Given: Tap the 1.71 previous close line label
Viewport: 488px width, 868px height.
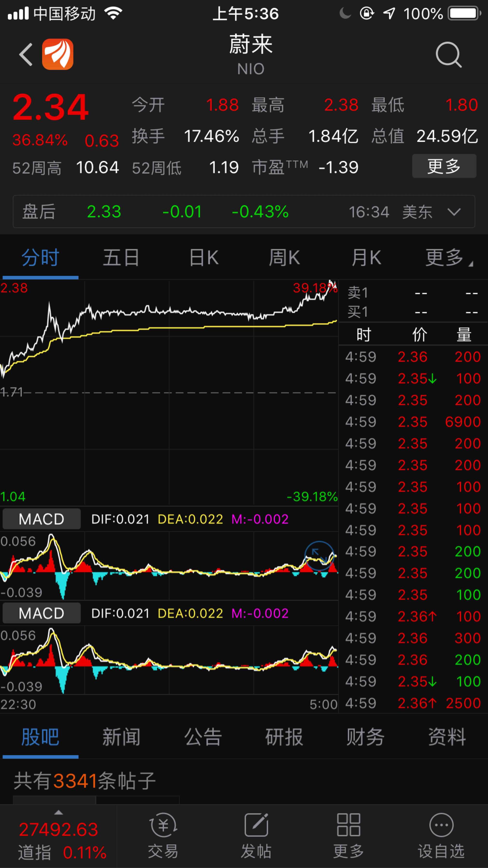Looking at the screenshot, I should click(12, 392).
